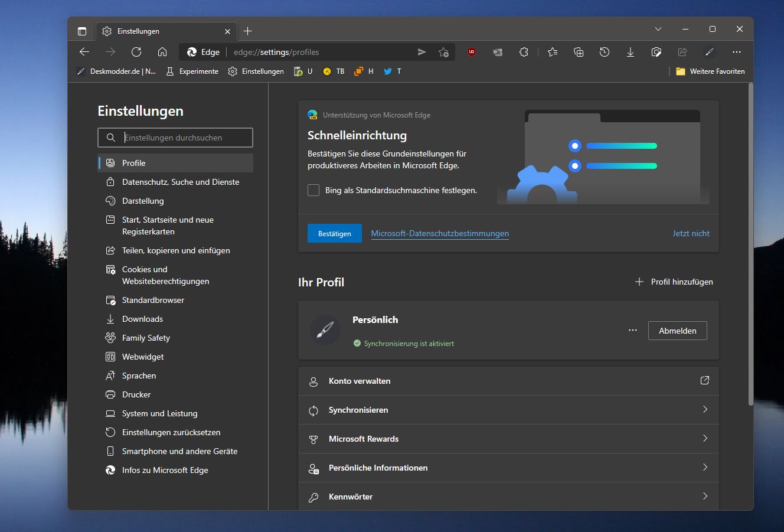Viewport: 784px width, 532px height.
Task: Open Sprachen settings
Action: (175, 376)
